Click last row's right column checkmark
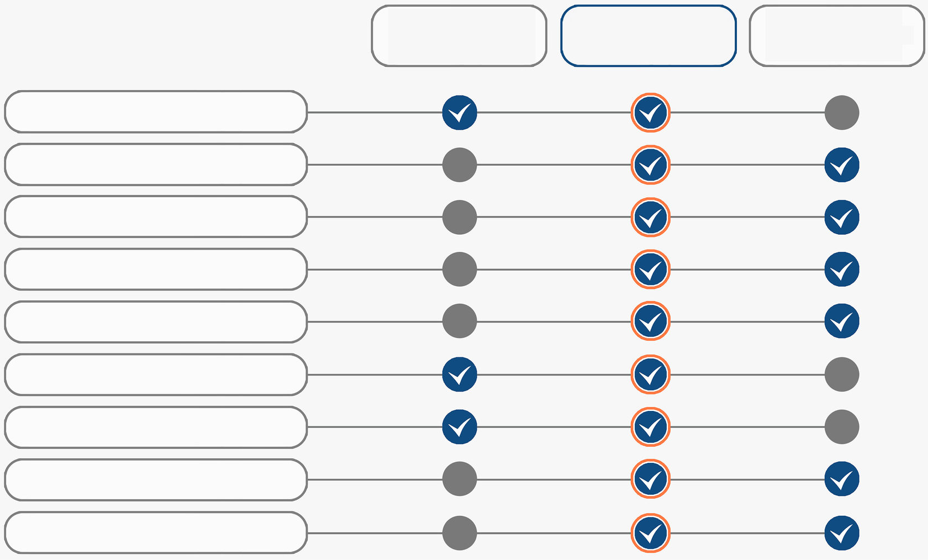Screen dimensions: 928x560 point(841,533)
